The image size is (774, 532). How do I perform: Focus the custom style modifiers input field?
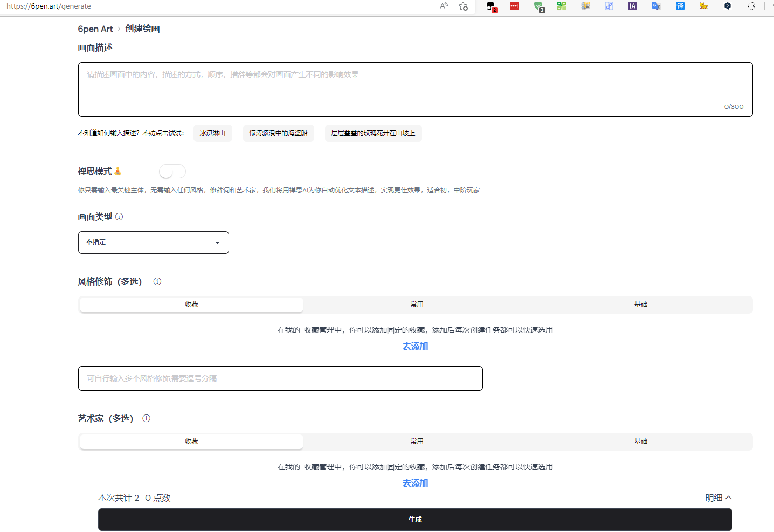280,378
